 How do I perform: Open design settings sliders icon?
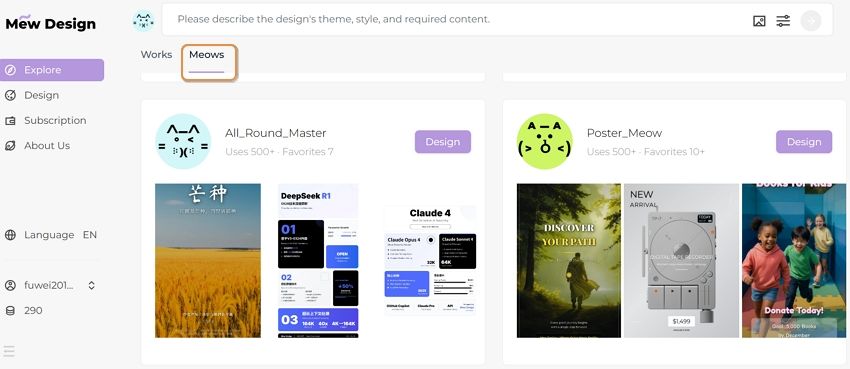(783, 21)
